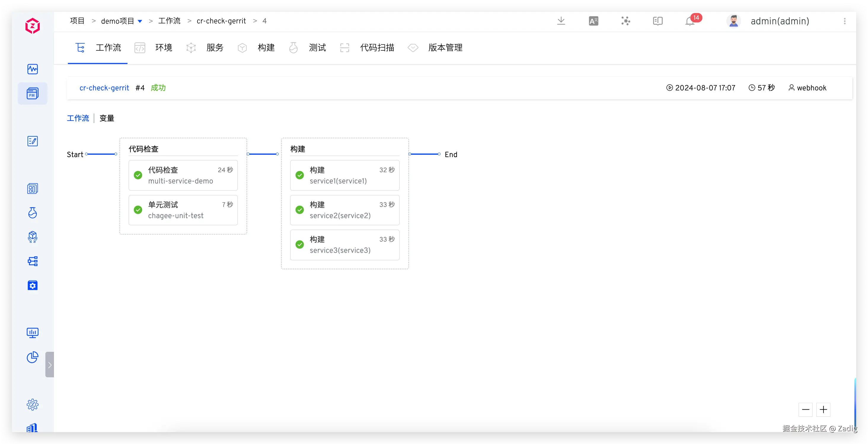
Task: Click the 工作流 breadcrumb link
Action: click(x=169, y=21)
